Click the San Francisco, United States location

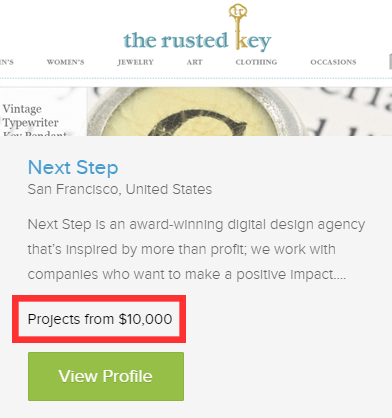click(120, 189)
